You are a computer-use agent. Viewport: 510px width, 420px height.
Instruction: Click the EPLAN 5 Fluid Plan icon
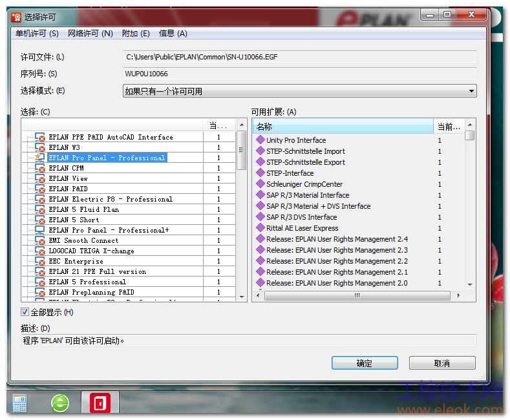(x=40, y=209)
